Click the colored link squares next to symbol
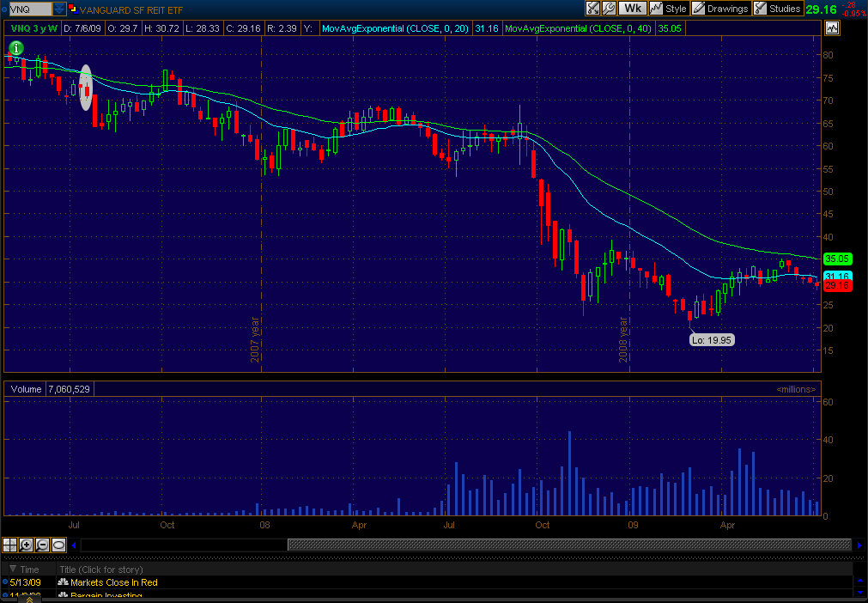This screenshot has width=868, height=603. coord(72,9)
